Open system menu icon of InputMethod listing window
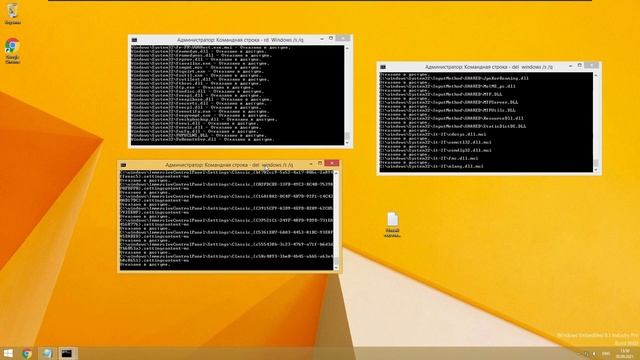This screenshot has width=640, height=360. point(383,67)
